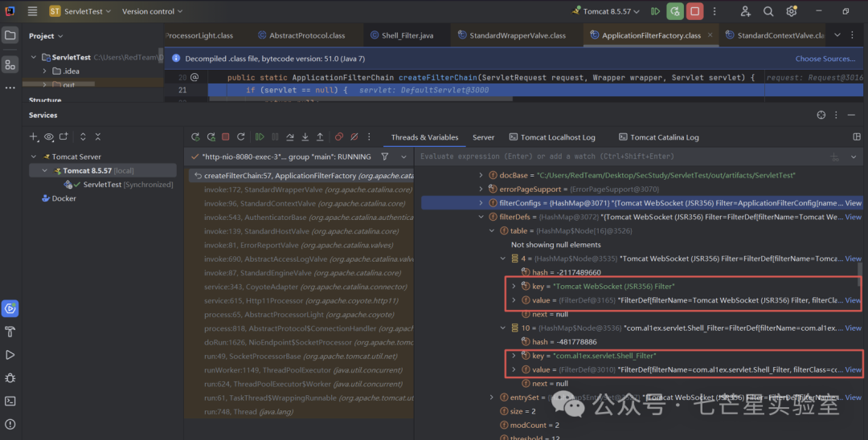Viewport: 868px width, 440px height.
Task: Switch to AbstractProtocol.class tab
Action: pos(301,35)
